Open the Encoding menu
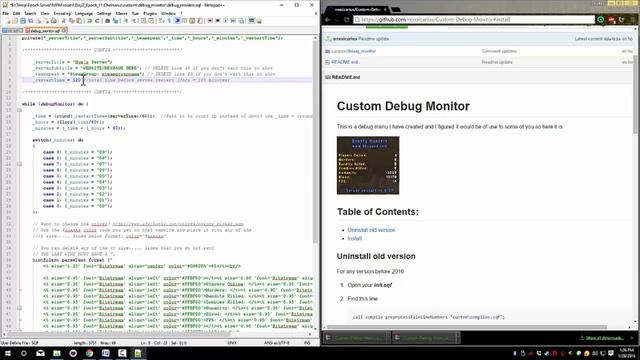The width and height of the screenshot is (640, 360). (62, 13)
